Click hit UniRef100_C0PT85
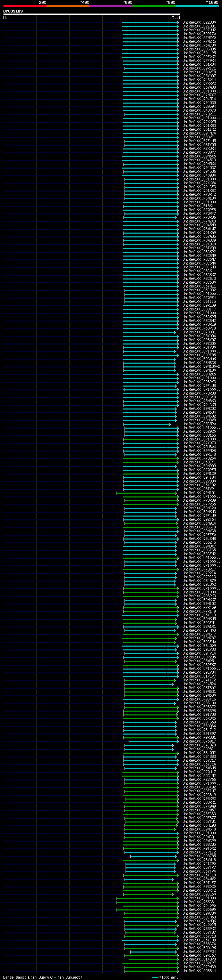The height and width of the screenshot is (980, 222). (199, 355)
